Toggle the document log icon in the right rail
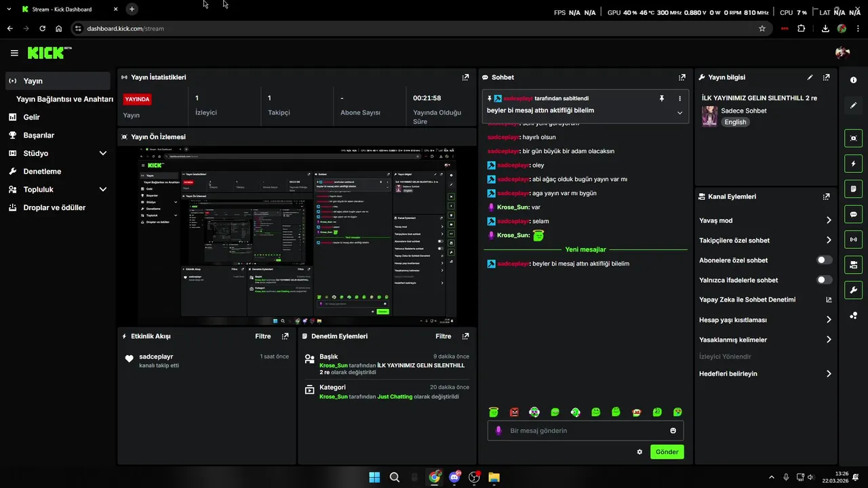The height and width of the screenshot is (488, 868). [853, 188]
